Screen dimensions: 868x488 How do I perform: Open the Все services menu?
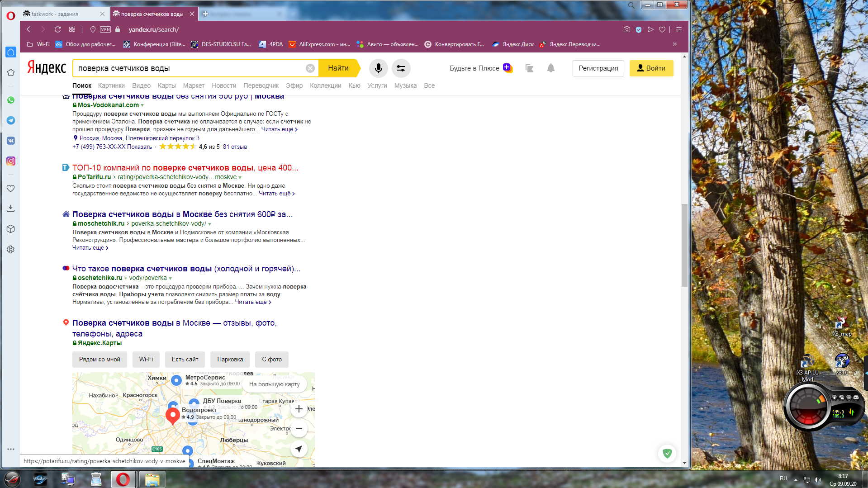(429, 85)
